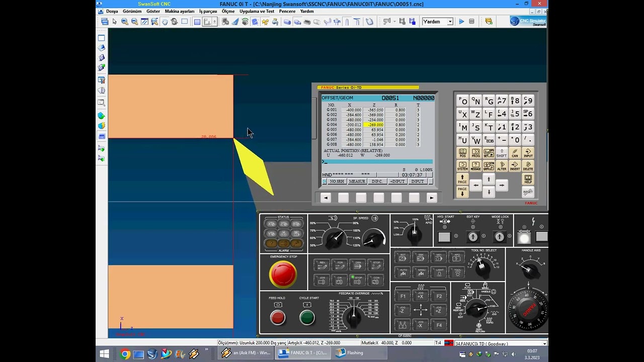Click the SYSTEM key on the keypad
This screenshot has height=362, width=644.
tap(462, 166)
